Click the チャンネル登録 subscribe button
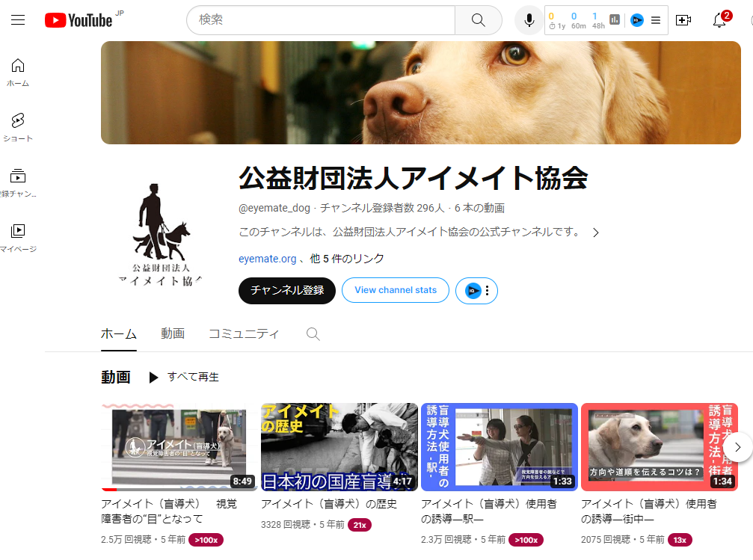This screenshot has height=560, width=753. 287,291
